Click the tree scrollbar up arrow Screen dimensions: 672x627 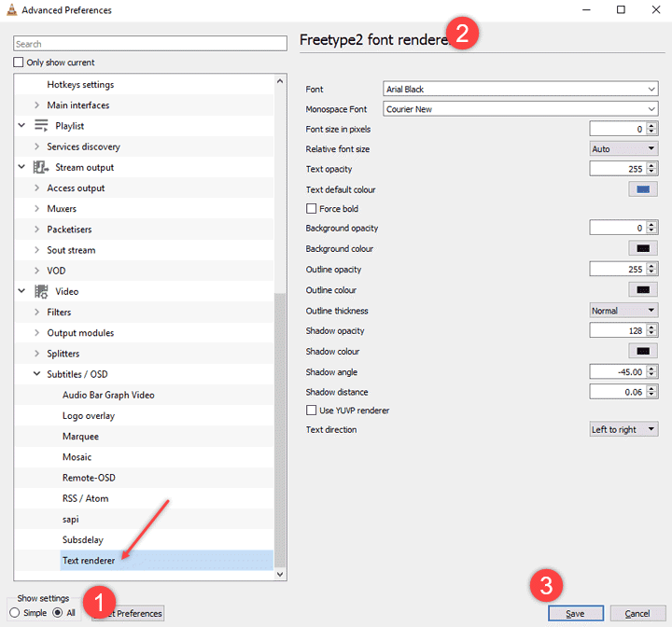(x=280, y=81)
